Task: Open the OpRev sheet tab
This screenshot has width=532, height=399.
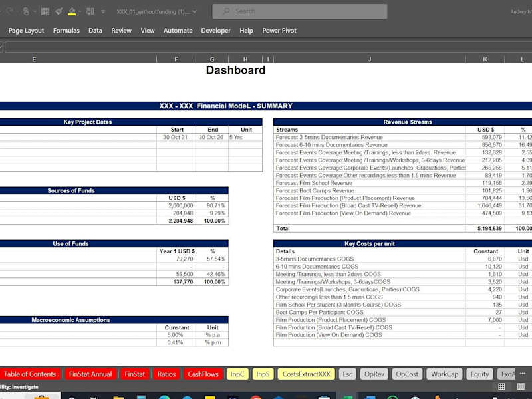Action: pyautogui.click(x=374, y=374)
